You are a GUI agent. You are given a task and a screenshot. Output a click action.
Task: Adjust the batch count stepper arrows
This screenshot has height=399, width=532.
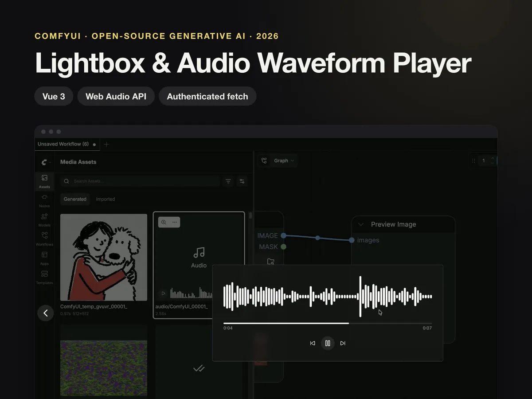pyautogui.click(x=492, y=160)
